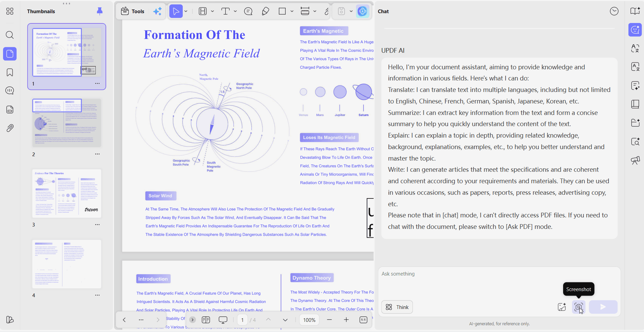
Task: Expand the shape tool dropdown
Action: [x=292, y=11]
